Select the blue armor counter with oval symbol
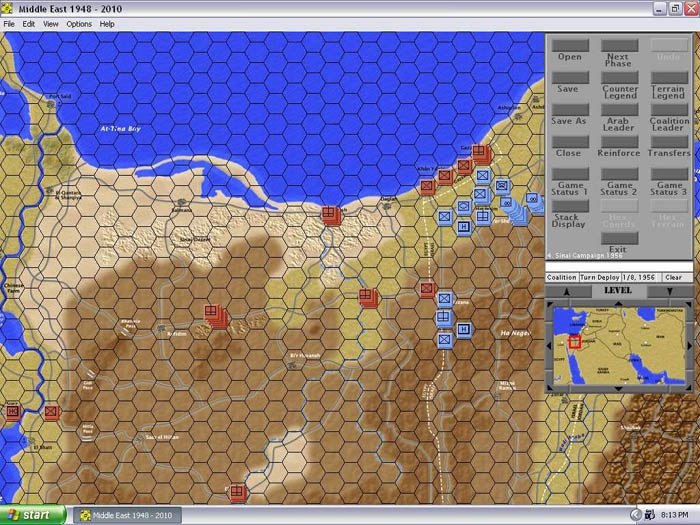The height and width of the screenshot is (525, 700). [464, 207]
